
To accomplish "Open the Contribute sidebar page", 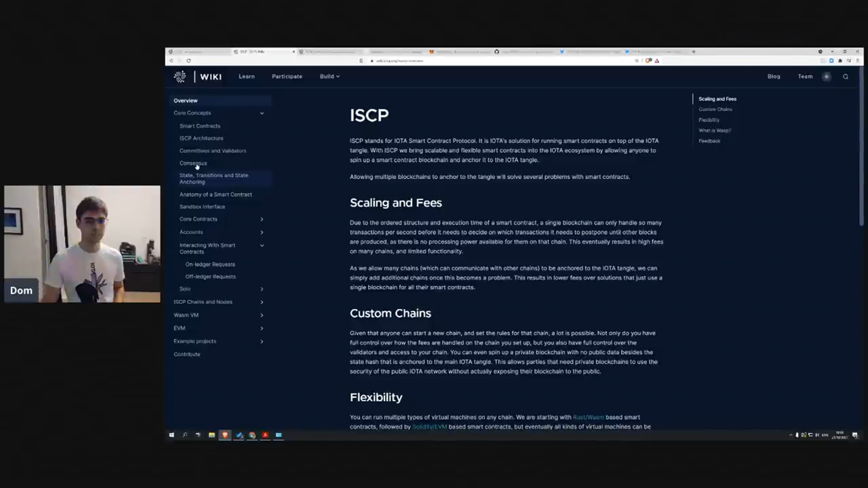I will click(x=187, y=354).
